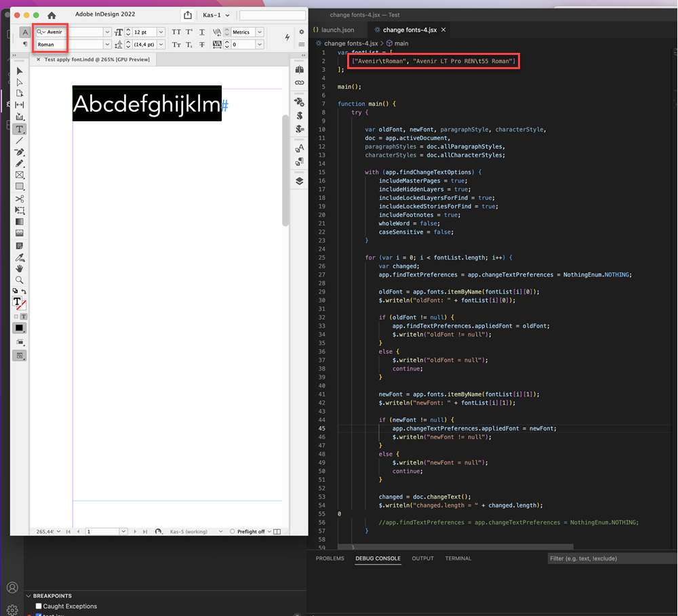Viewport: 678px width, 616px height.
Task: Select the Direct Selection tool
Action: point(20,82)
